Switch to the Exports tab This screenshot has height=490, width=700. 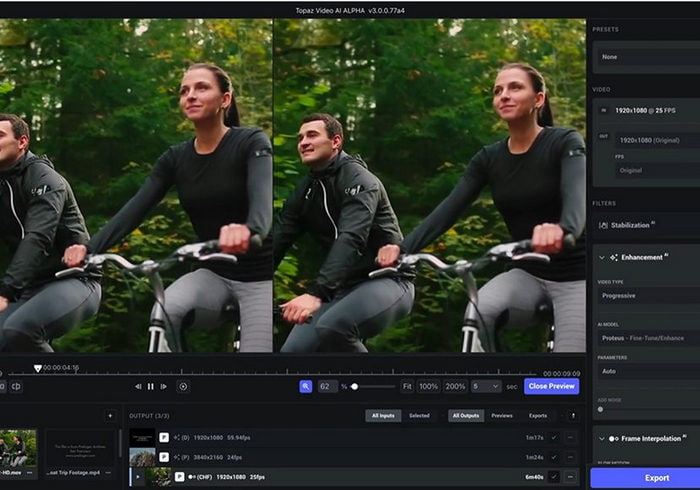[x=538, y=415]
